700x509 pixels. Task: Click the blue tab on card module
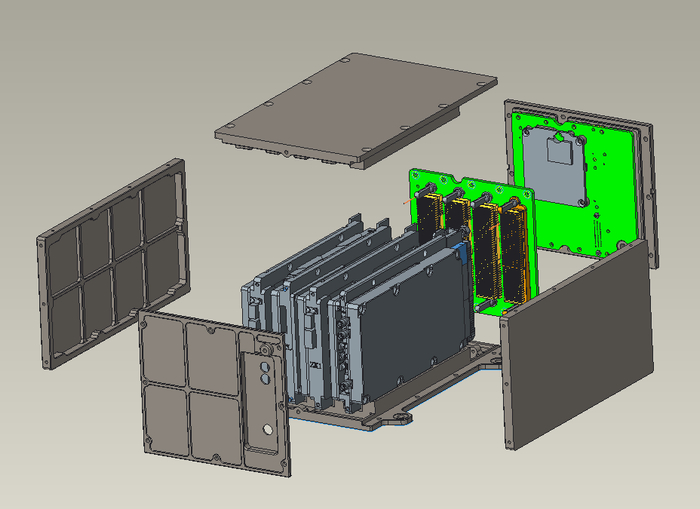click(462, 252)
